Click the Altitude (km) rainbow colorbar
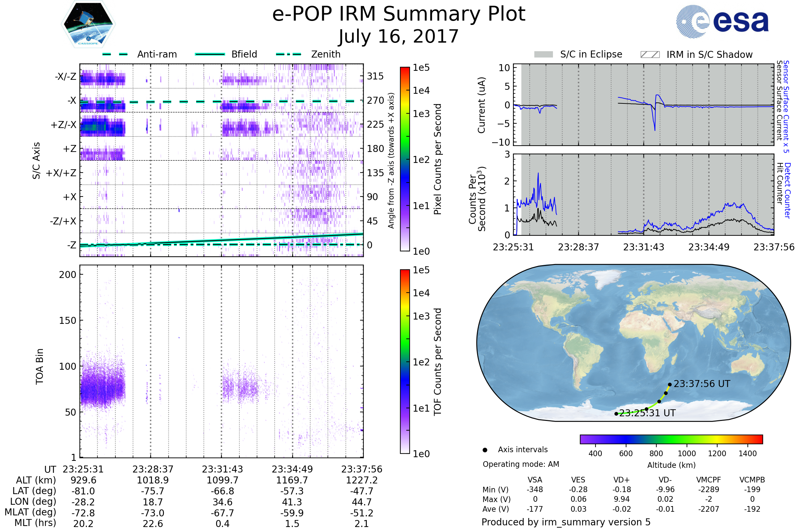The width and height of the screenshot is (798, 532). coord(671,439)
